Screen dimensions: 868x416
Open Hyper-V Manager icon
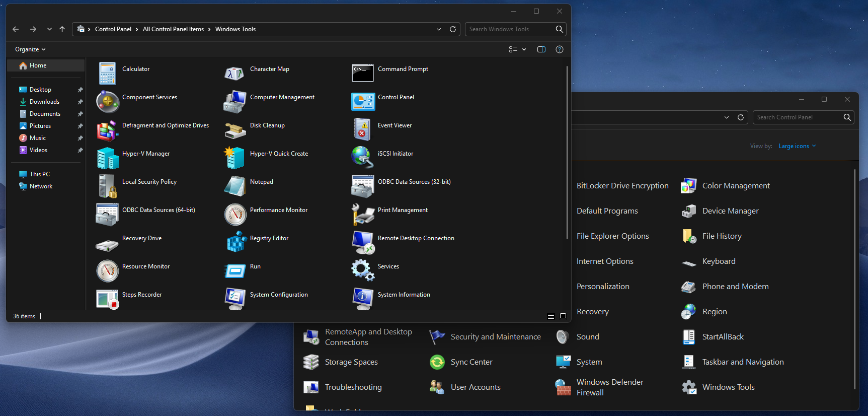click(x=107, y=158)
